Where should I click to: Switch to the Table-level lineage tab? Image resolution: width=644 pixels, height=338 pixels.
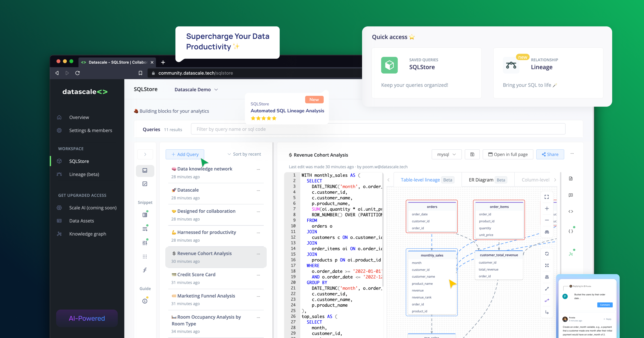pyautogui.click(x=428, y=180)
